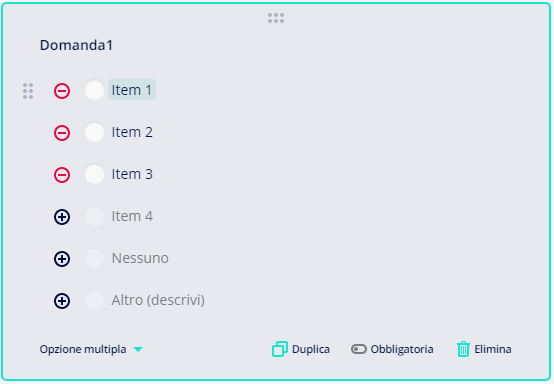The image size is (554, 384).
Task: Click the Item 2 label text
Action: [x=132, y=132]
